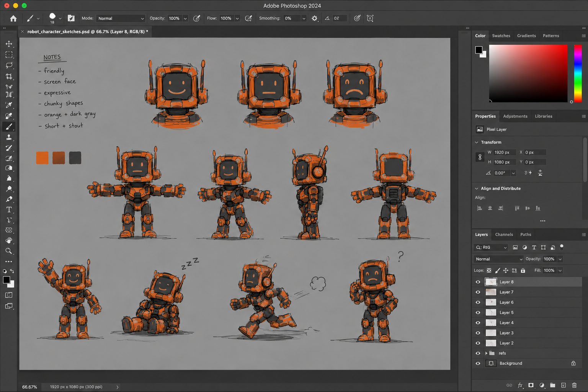The height and width of the screenshot is (392, 588).
Task: Open the Flow dropdown arrow
Action: (237, 18)
